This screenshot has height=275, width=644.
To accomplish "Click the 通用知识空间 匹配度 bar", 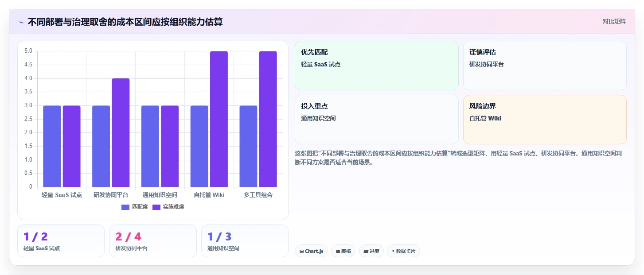I will 150,146.
